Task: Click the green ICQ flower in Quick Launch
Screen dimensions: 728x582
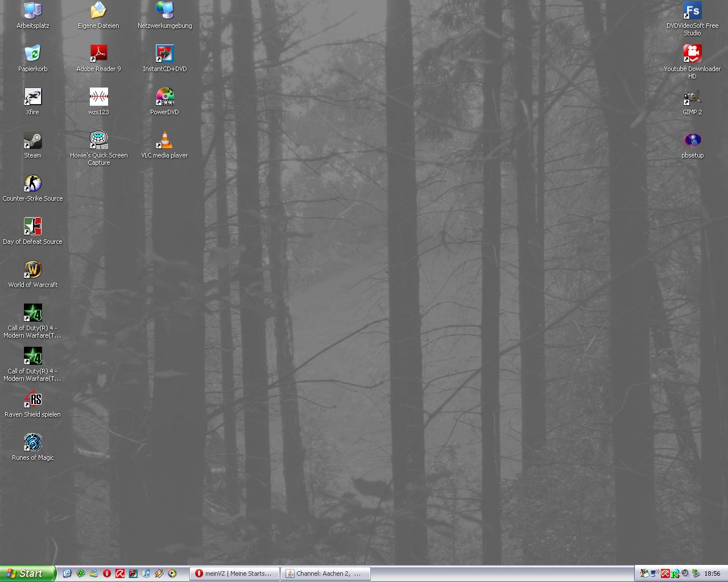Action: click(x=81, y=573)
